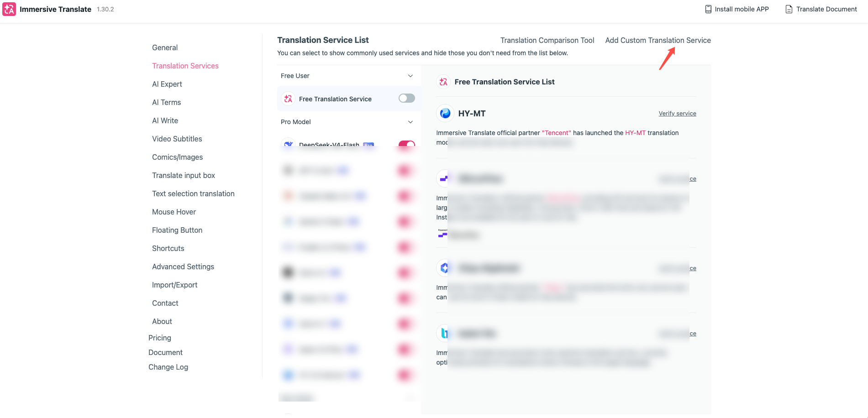Open the Translation Comparison Tool
Viewport: 868px width, 418px height.
coord(547,40)
